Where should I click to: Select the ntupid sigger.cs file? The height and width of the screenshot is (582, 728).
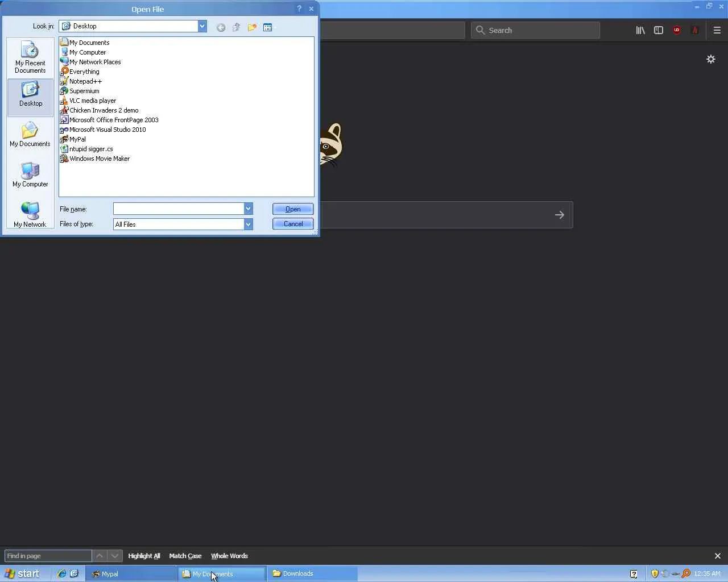click(x=86, y=149)
